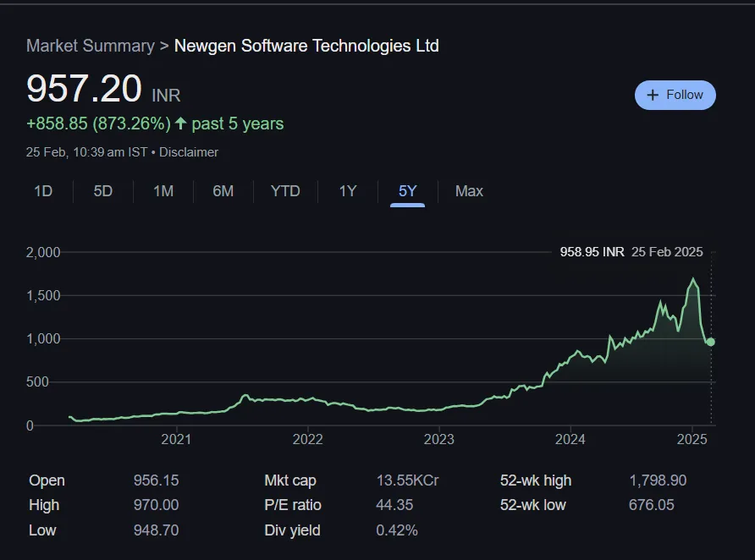The height and width of the screenshot is (560, 755).
Task: Show the Max range tab
Action: [469, 191]
